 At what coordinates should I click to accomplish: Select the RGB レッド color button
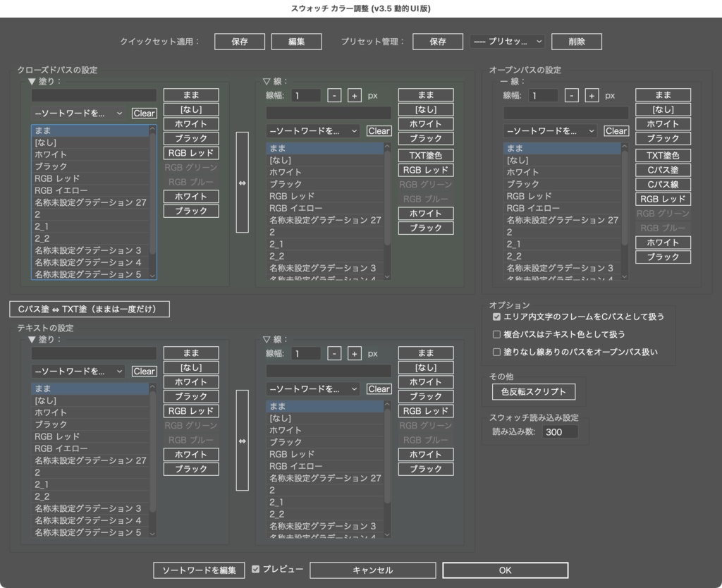tap(190, 153)
